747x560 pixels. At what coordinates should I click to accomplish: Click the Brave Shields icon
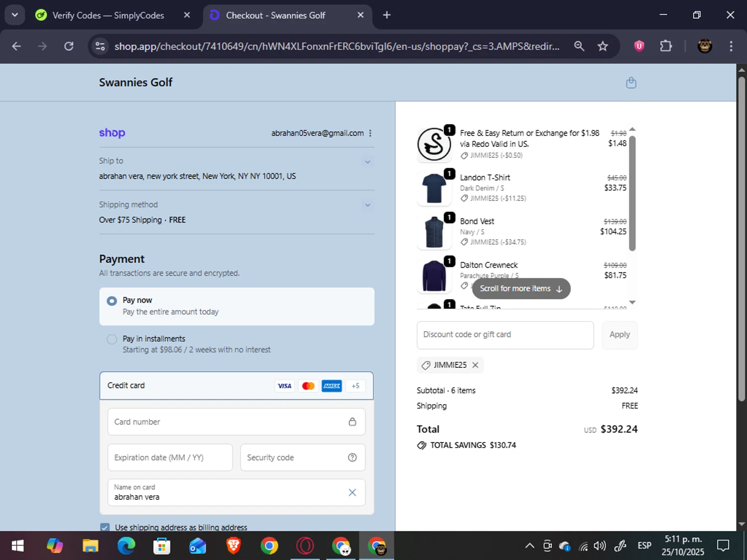(639, 46)
